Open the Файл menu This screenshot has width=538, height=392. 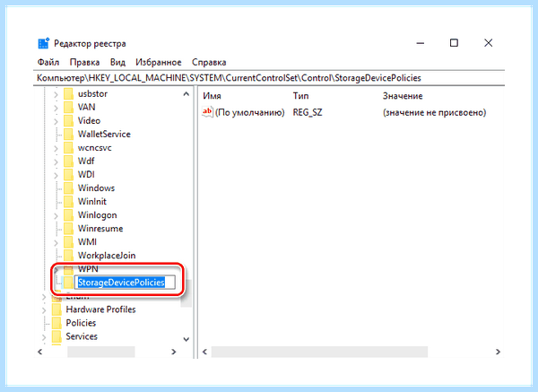coord(48,62)
